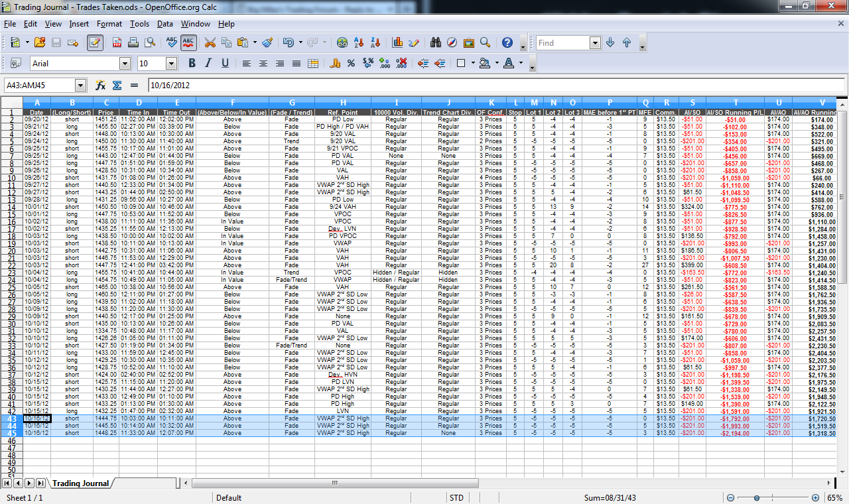Expand the Font Size dropdown

coord(171,64)
